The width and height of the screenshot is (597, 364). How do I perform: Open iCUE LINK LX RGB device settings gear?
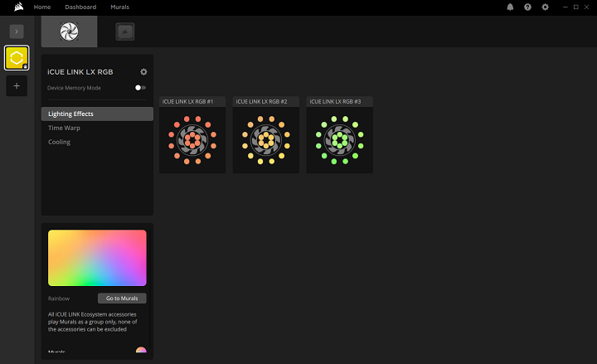pos(143,72)
